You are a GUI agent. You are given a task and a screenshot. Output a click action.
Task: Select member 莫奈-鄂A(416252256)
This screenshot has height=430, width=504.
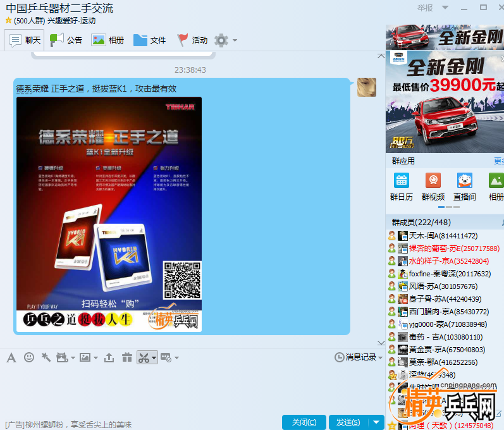point(445,362)
